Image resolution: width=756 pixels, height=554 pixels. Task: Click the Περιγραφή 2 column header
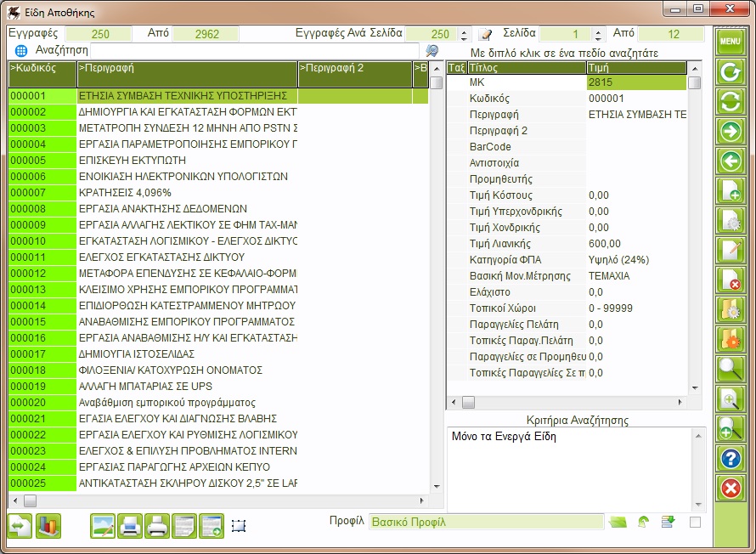[x=354, y=68]
